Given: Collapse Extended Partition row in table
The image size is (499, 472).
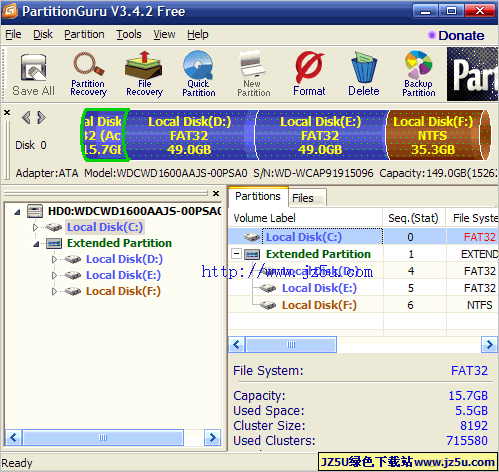Looking at the screenshot, I should (x=236, y=254).
